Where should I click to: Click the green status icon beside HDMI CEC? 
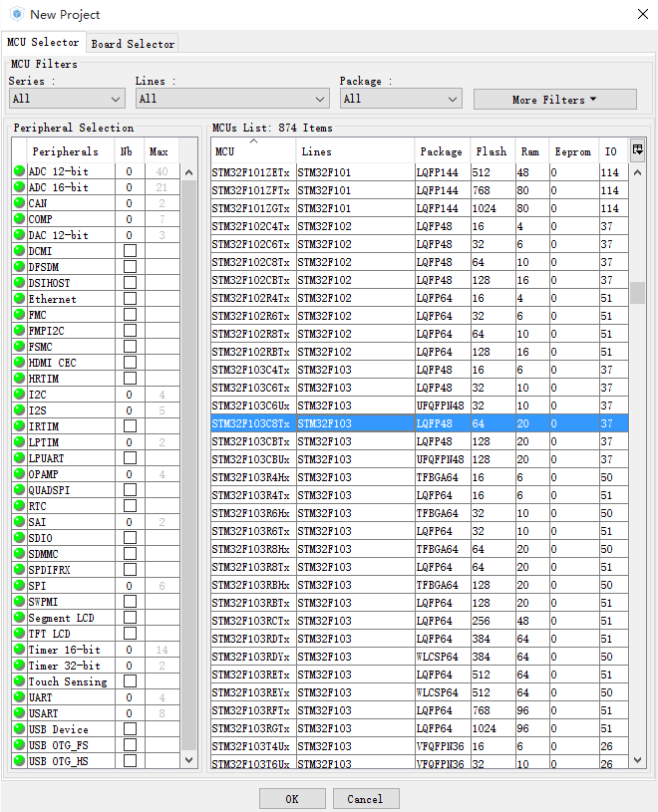[x=19, y=362]
